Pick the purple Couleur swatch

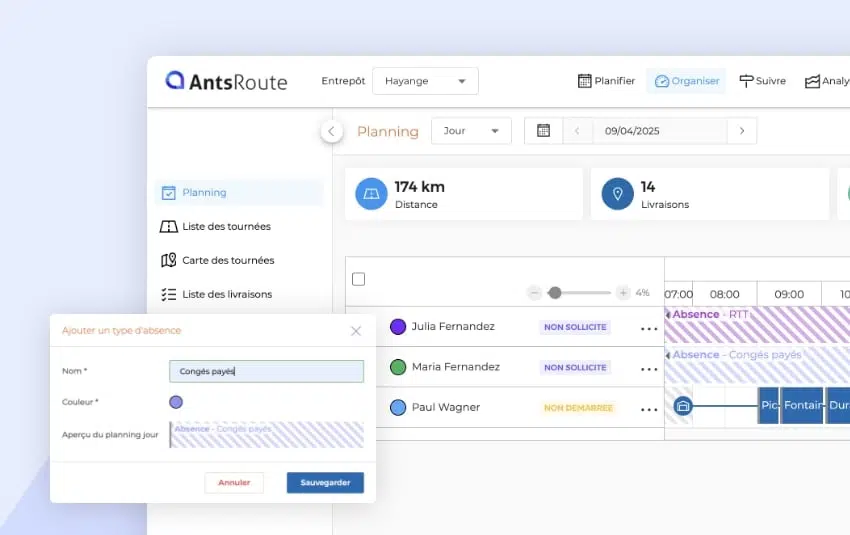pyautogui.click(x=176, y=402)
